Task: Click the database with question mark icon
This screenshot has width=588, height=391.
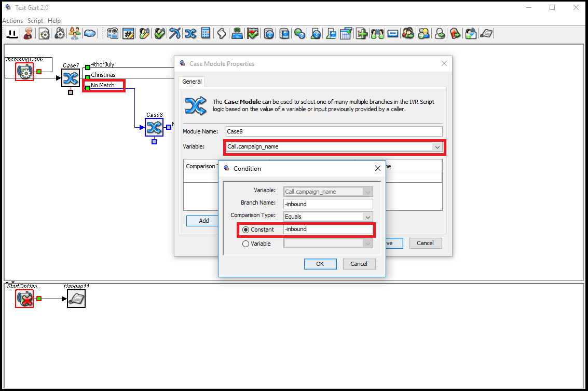Action: (x=269, y=34)
